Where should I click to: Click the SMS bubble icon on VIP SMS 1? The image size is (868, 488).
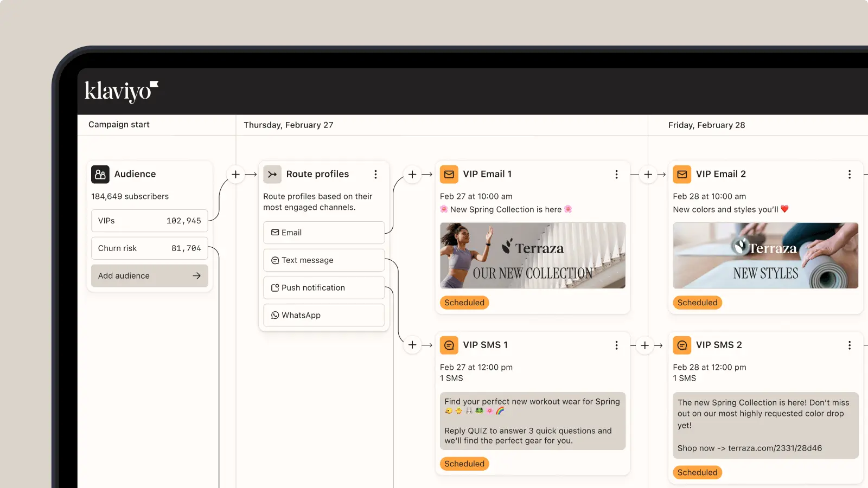(x=449, y=345)
